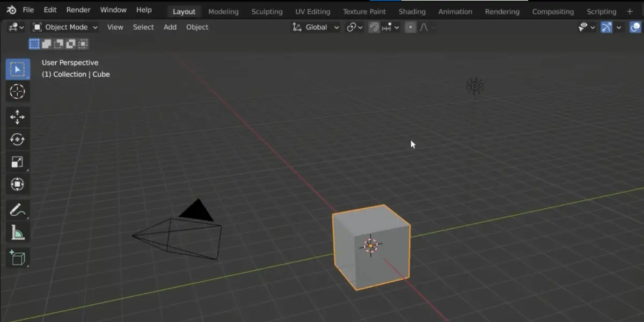644x322 pixels.
Task: Click the "User Perspective" viewport label
Action: 70,63
